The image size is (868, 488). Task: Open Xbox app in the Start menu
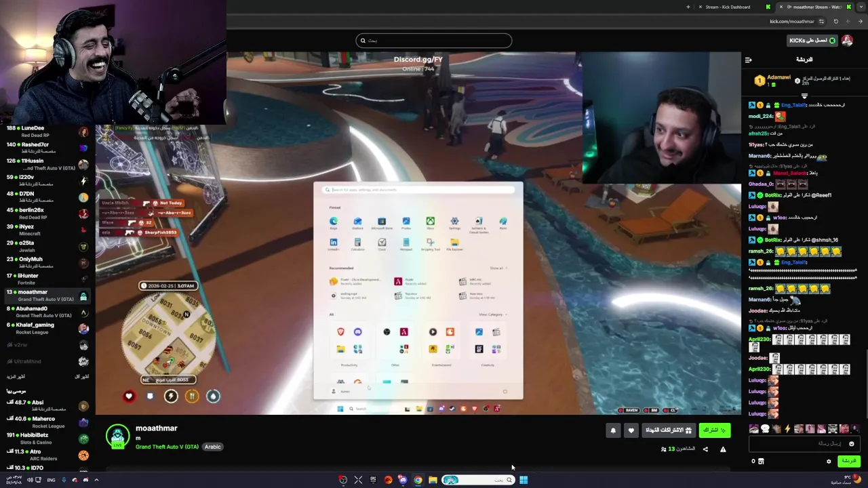[430, 222]
